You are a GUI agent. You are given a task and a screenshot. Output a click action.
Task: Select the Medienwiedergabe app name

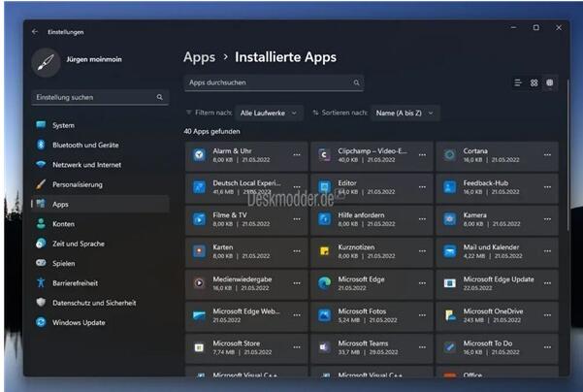(243, 279)
